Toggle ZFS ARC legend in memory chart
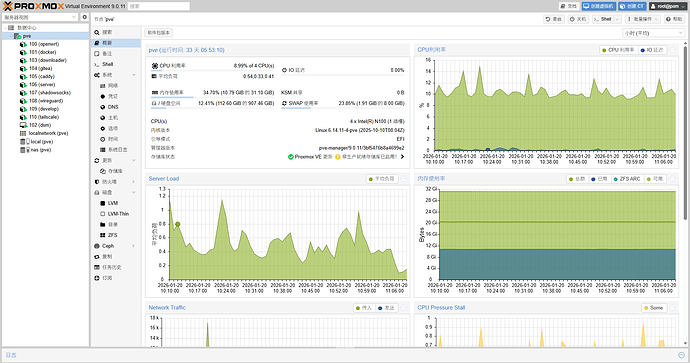Viewport: 690px width, 363px height. click(x=627, y=179)
